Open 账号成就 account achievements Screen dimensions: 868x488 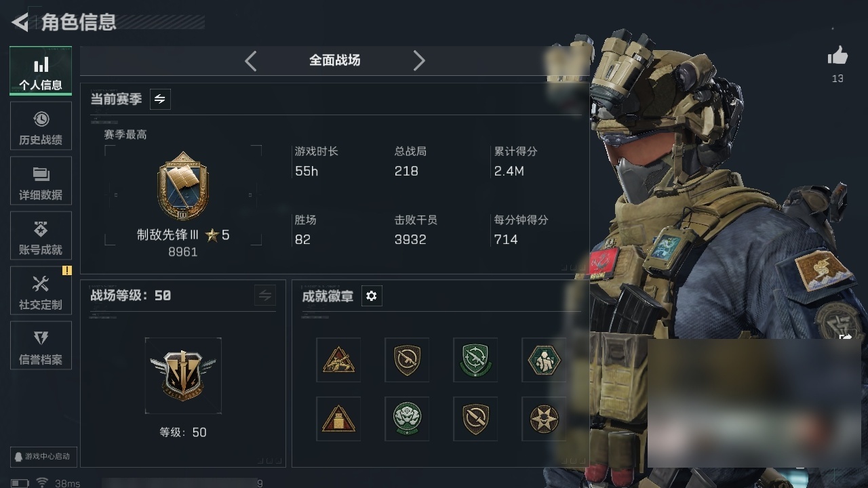point(41,236)
